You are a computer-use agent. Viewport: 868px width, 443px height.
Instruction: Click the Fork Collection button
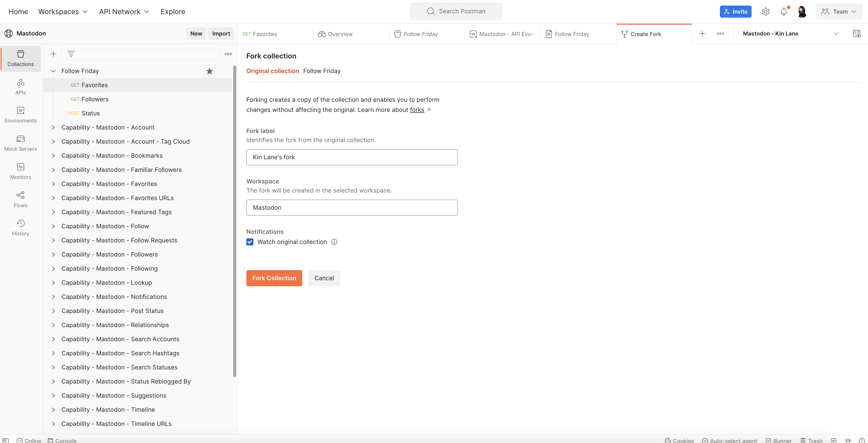click(x=274, y=278)
